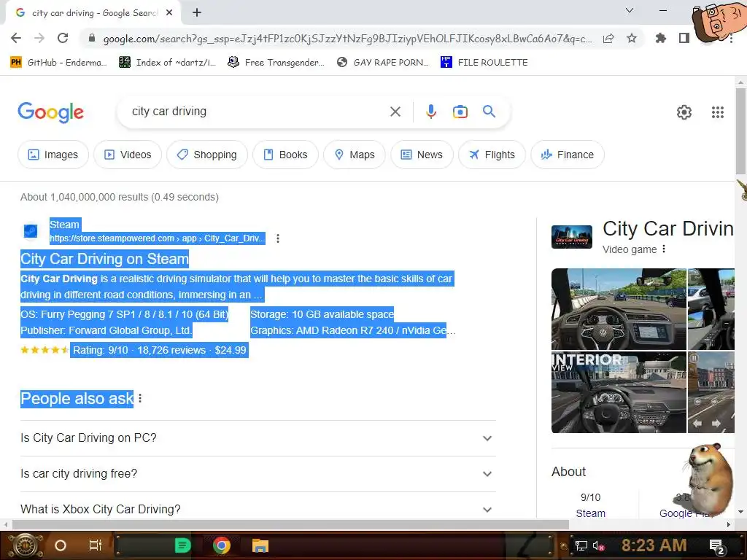747x560 pixels.
Task: Click into the Google search text field
Action: coord(258,112)
